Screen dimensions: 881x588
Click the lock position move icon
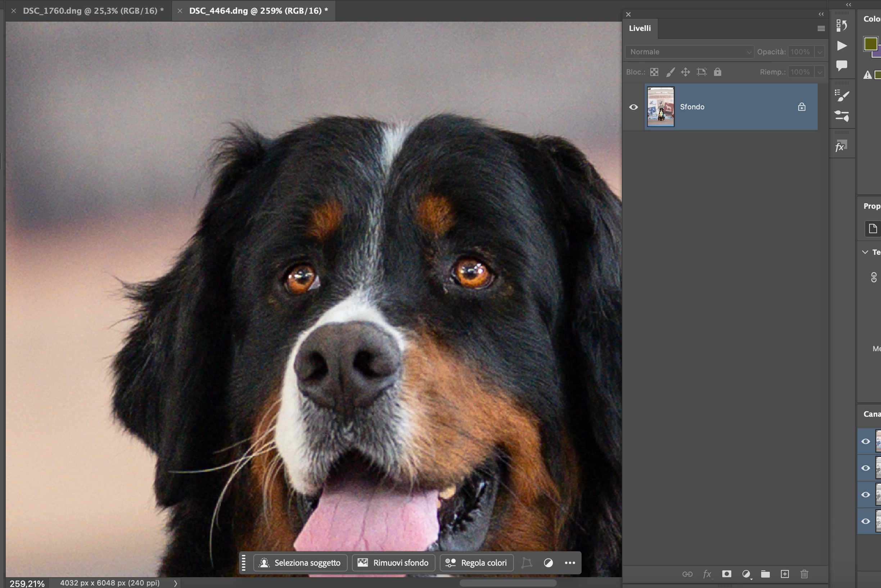pos(685,72)
